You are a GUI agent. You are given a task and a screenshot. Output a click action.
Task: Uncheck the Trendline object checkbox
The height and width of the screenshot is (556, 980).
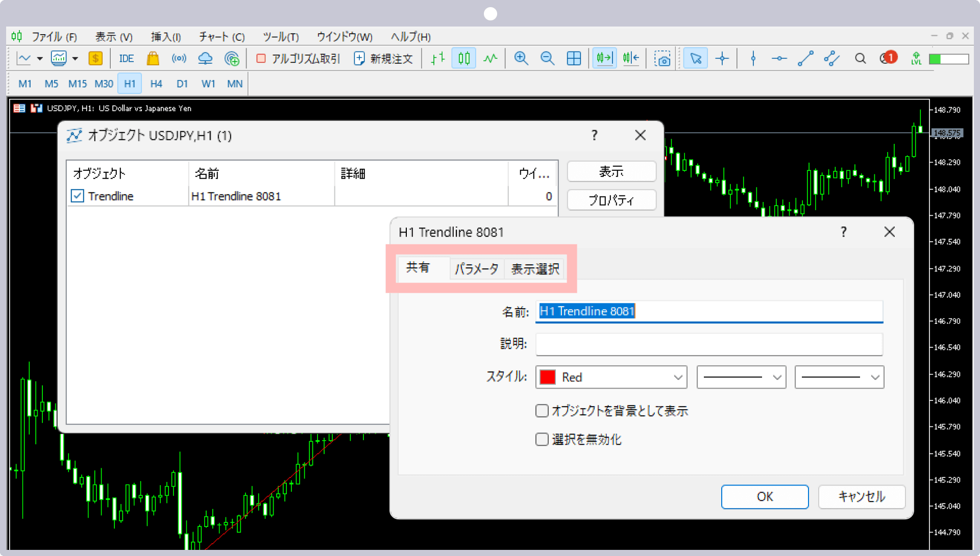pos(77,196)
